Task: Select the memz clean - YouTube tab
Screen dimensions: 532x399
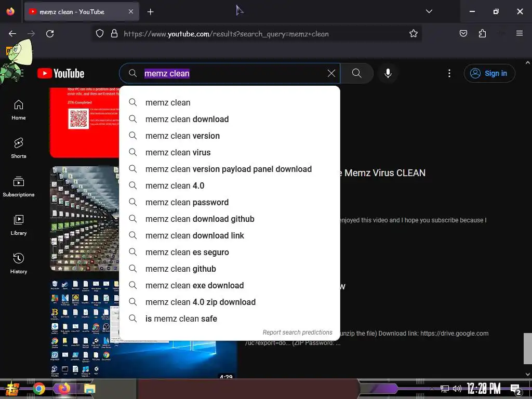Action: pos(82,11)
